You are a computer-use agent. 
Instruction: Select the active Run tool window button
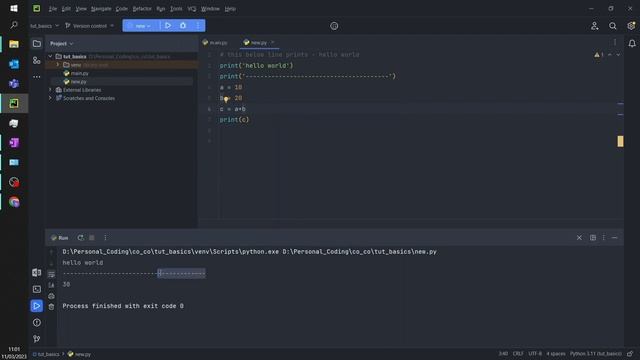coord(37,306)
